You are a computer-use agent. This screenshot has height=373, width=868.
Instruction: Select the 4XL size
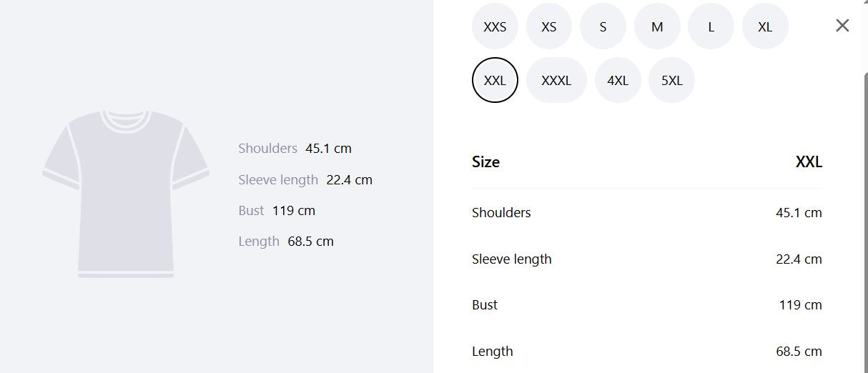click(x=618, y=80)
